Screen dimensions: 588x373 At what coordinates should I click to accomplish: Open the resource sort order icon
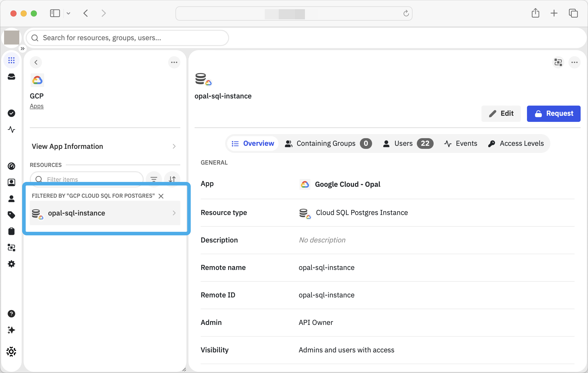point(172,179)
